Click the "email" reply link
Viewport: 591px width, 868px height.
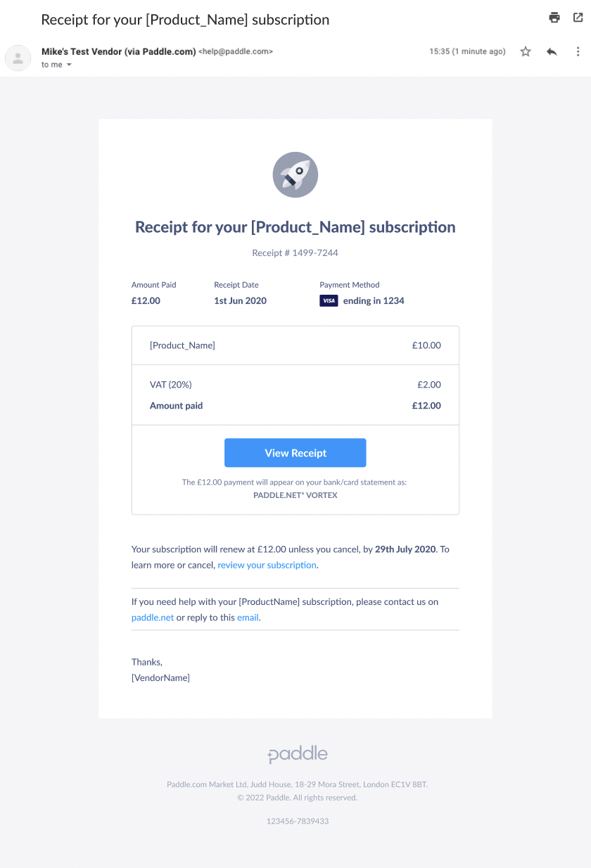coord(248,618)
